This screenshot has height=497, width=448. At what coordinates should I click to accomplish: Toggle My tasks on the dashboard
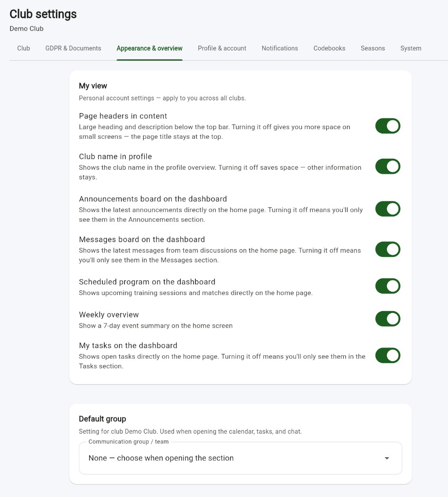point(387,356)
